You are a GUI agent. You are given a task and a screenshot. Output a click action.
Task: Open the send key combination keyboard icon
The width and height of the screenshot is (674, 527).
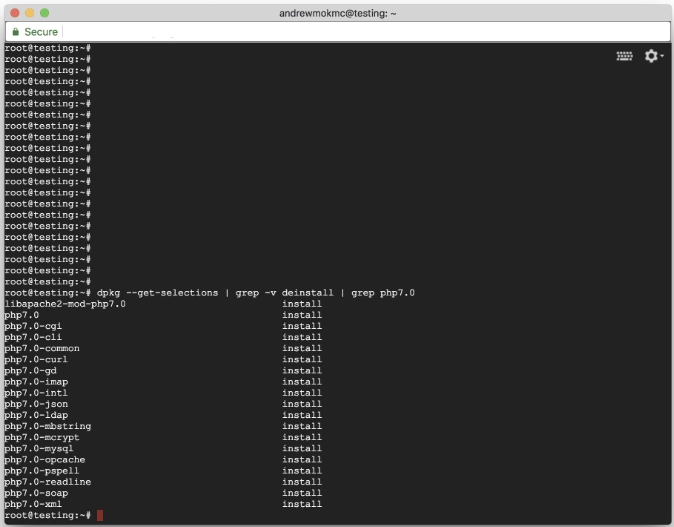point(625,57)
